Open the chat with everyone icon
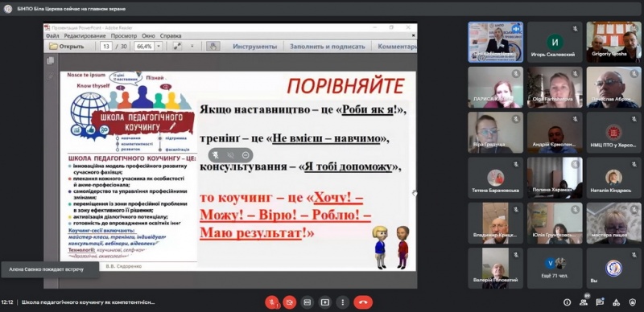Screen dimensions: 644x312 click(600, 302)
